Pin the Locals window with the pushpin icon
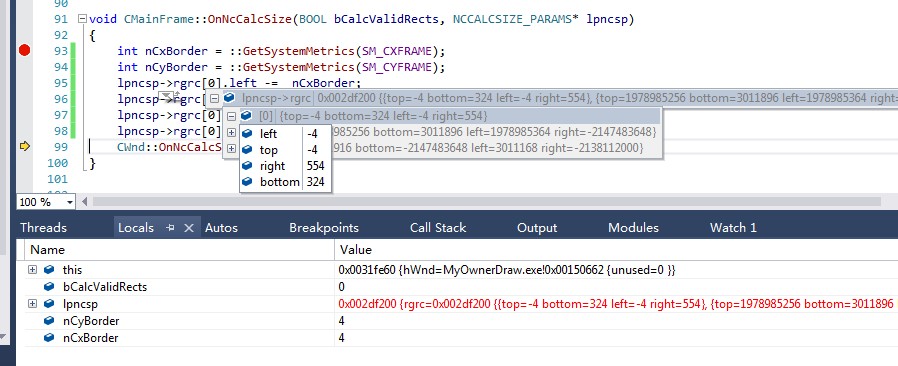Image resolution: width=898 pixels, height=366 pixels. (x=170, y=227)
